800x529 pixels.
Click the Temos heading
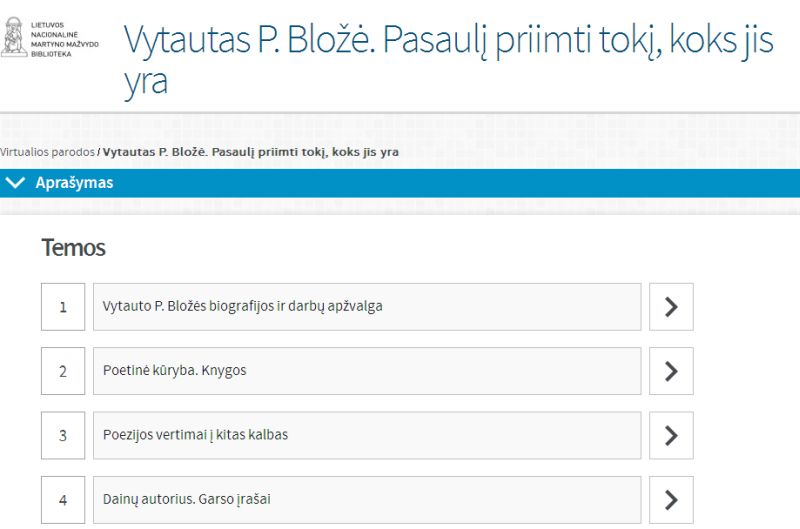click(x=73, y=247)
